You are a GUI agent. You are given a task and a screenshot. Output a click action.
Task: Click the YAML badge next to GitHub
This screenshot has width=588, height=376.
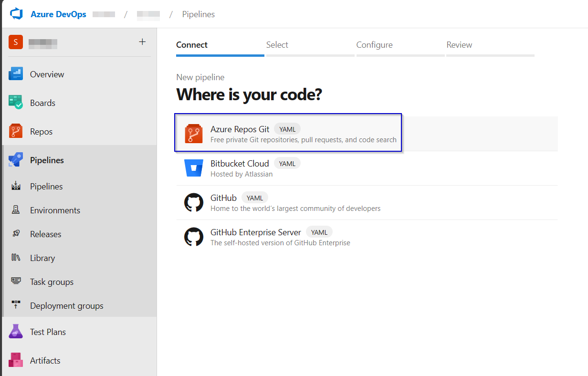pos(255,198)
